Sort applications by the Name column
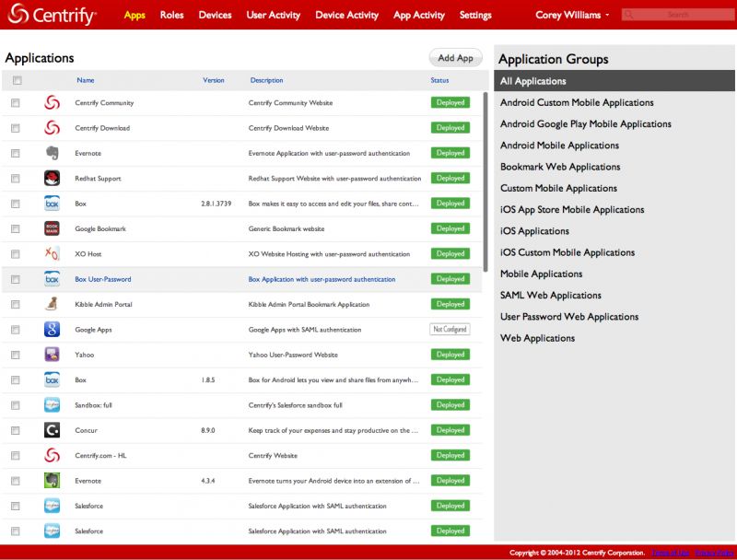The height and width of the screenshot is (560, 737). point(86,80)
